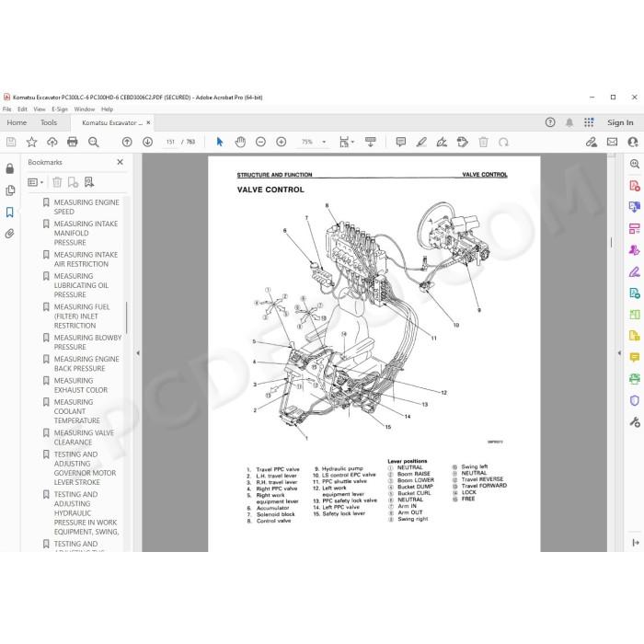644x644 pixels.
Task: Print the document using the printer icon
Action: pyautogui.click(x=73, y=142)
